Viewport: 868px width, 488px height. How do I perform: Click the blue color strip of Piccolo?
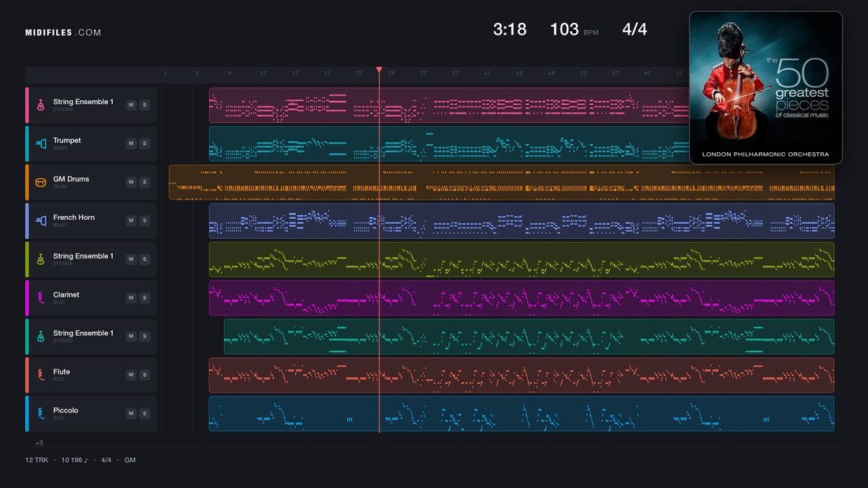click(27, 413)
